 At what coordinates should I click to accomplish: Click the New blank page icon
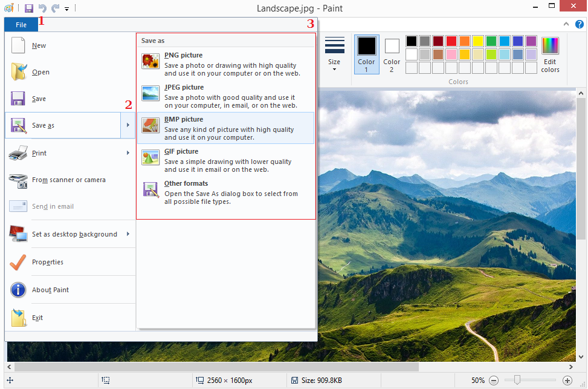point(18,45)
